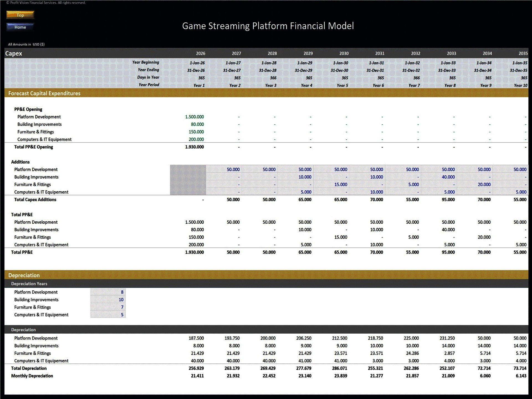Screen dimensions: 532x399
Task: Click the 2026 year column header
Action: point(201,53)
